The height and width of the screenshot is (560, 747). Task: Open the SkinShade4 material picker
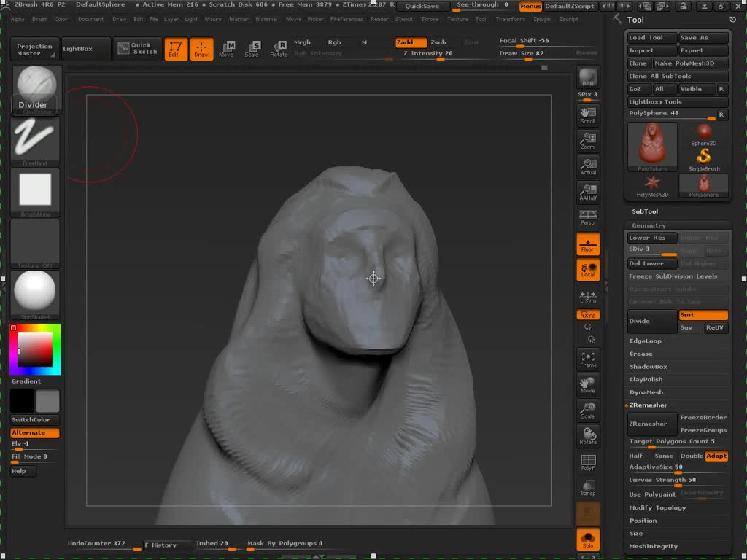pos(35,295)
